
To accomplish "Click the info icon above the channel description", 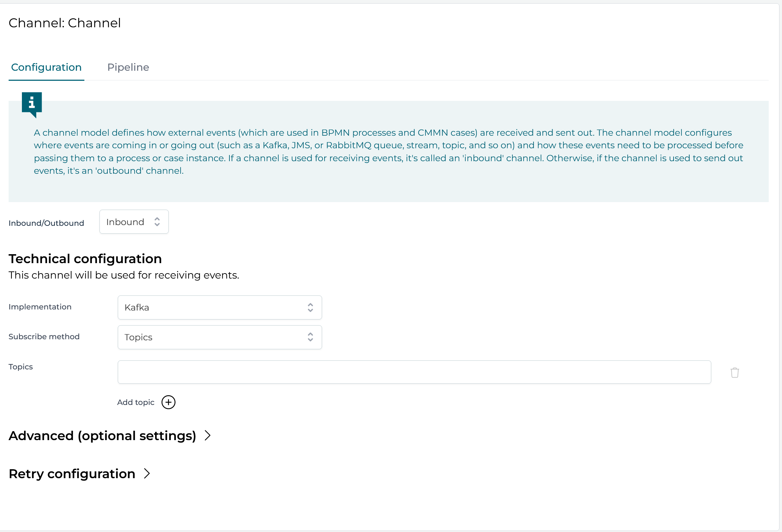I will [x=32, y=104].
